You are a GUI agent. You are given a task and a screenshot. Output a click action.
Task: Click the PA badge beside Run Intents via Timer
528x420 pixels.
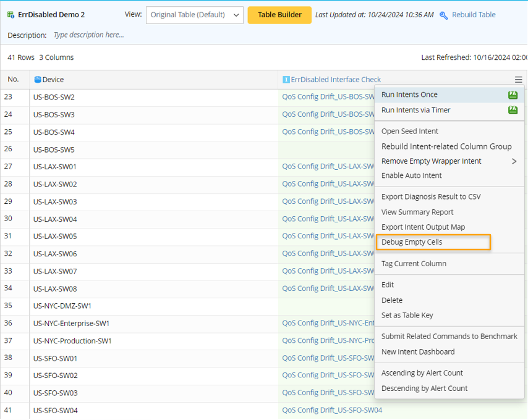click(513, 110)
